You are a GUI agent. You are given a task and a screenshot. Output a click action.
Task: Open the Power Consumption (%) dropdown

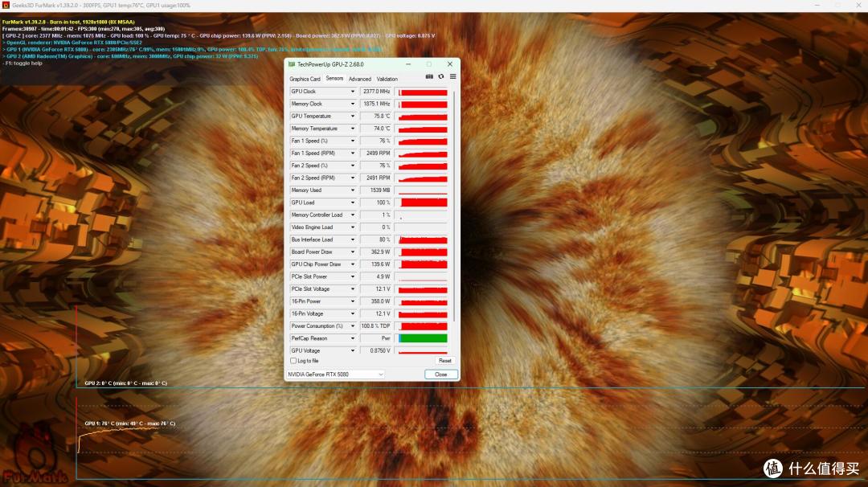353,326
